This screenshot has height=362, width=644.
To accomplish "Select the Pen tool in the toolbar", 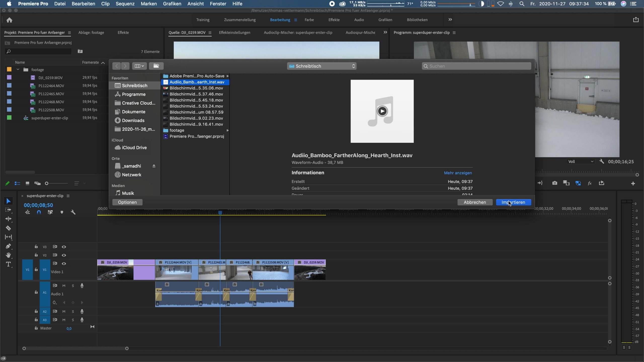I will [x=8, y=246].
